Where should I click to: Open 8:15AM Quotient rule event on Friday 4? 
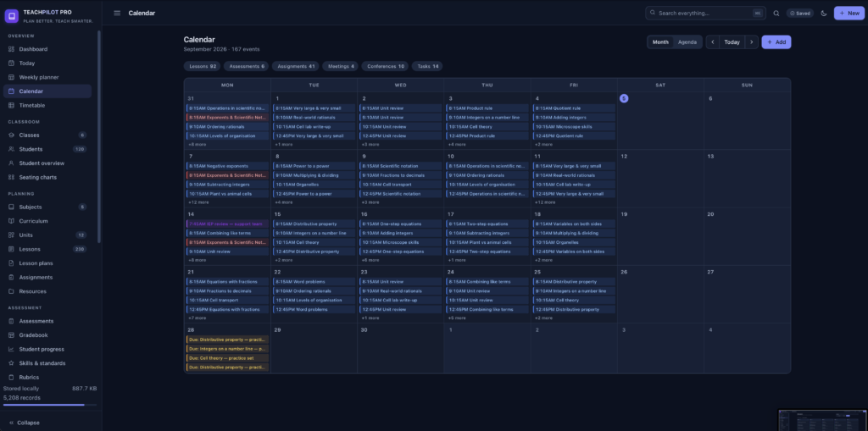click(x=574, y=108)
